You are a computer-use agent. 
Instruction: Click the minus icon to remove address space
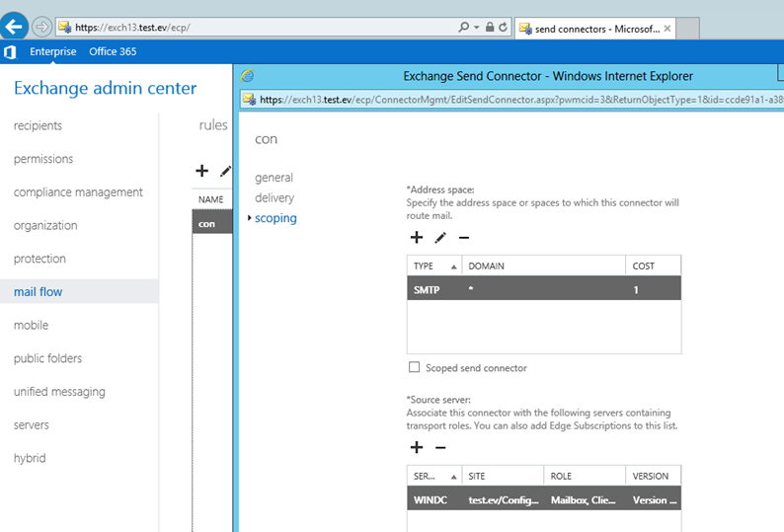click(464, 238)
